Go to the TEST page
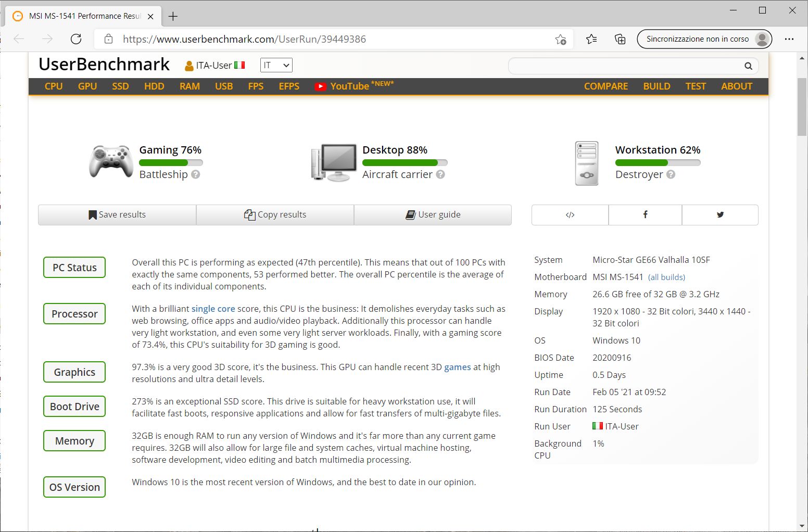Screen dimensions: 808x532 coord(696,86)
